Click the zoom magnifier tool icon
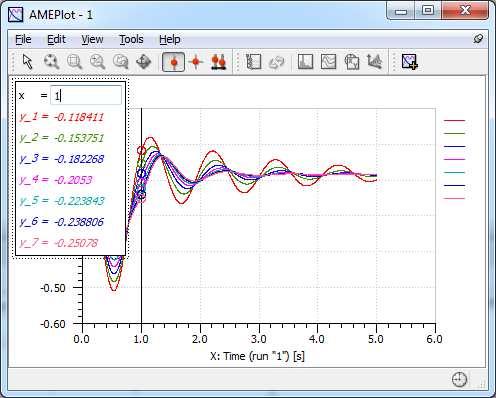 tap(51, 62)
